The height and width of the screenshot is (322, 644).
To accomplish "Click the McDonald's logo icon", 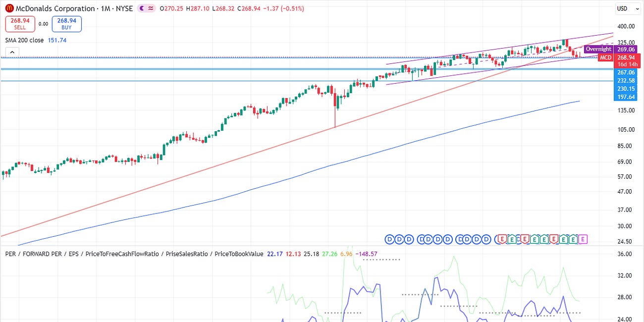I will pos(9,8).
